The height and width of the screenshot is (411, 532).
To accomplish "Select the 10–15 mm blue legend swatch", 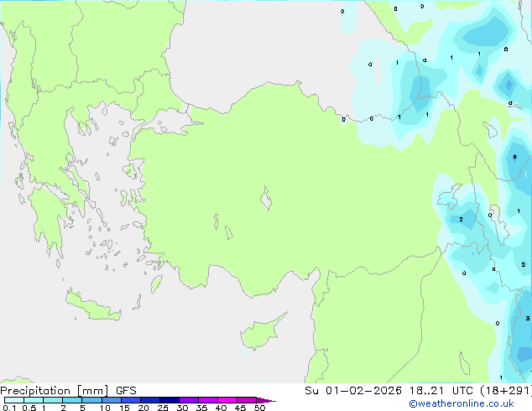I will 112,400.
